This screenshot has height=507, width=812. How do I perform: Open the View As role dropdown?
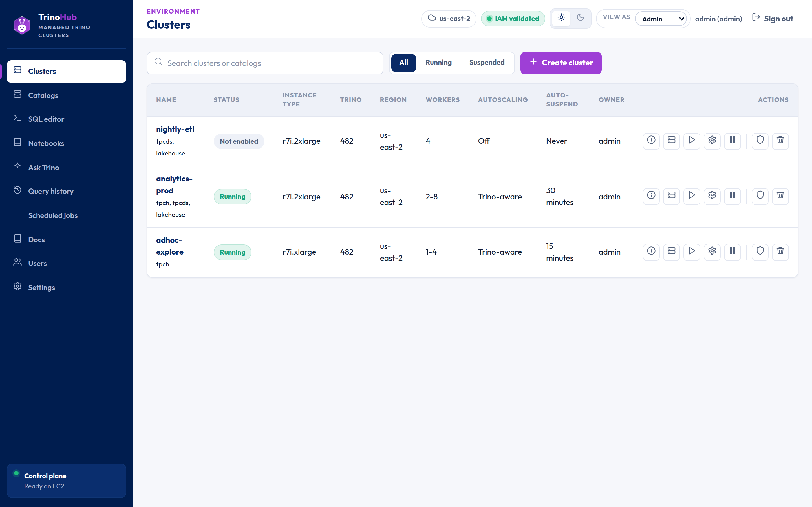coord(661,19)
